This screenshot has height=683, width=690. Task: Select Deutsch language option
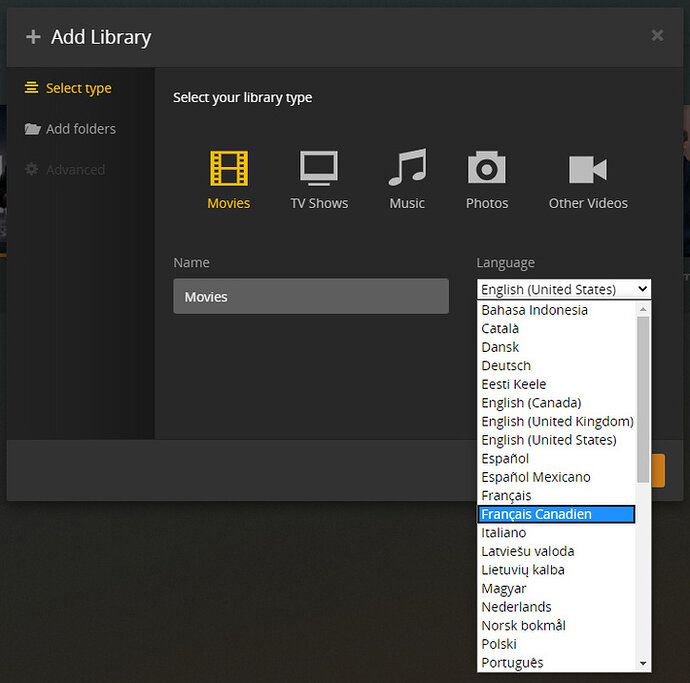pyautogui.click(x=556, y=365)
